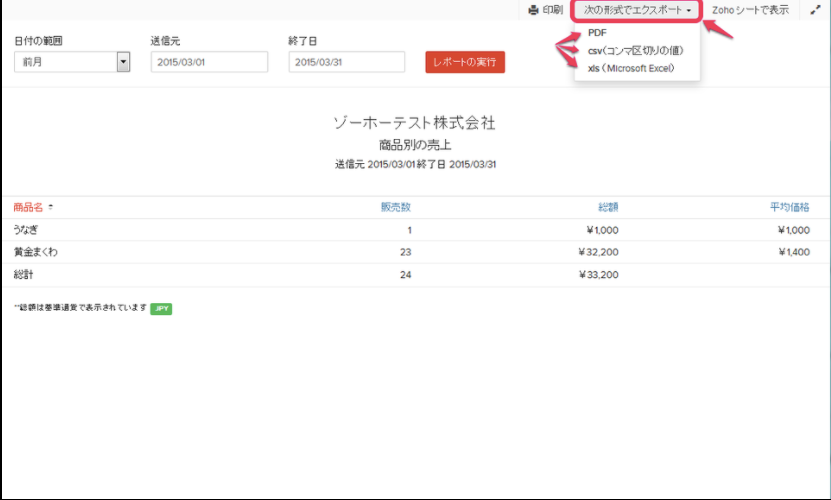Click the ¥32,200 total amount value
Image resolution: width=831 pixels, height=500 pixels.
click(598, 252)
